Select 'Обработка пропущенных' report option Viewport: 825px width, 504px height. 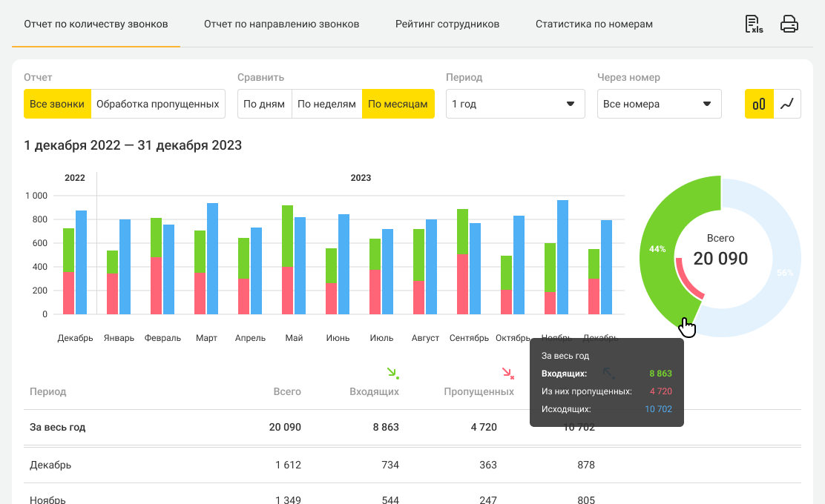tap(157, 104)
